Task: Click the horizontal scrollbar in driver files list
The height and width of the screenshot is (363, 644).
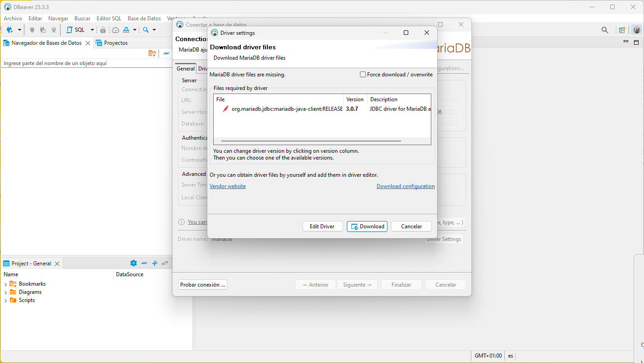Action: (x=311, y=141)
